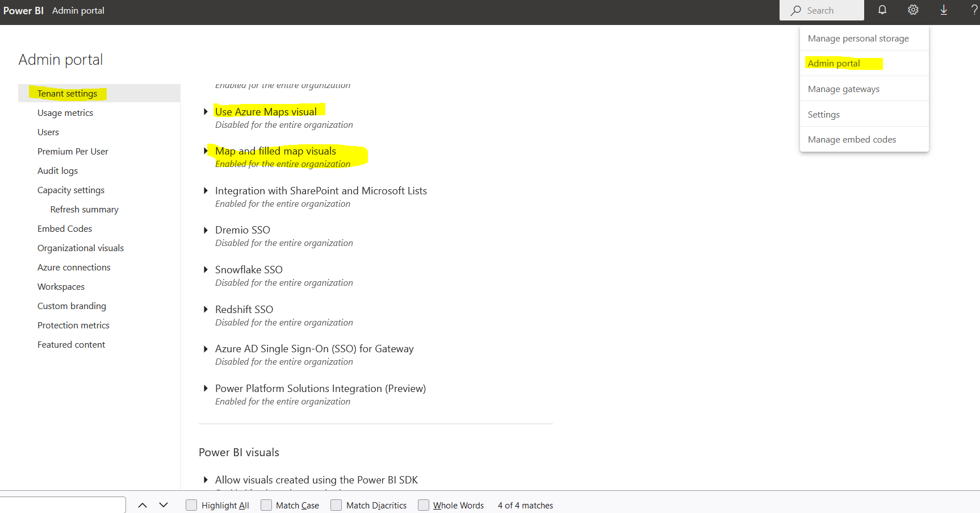
Task: Go to previous find match
Action: pos(143,505)
